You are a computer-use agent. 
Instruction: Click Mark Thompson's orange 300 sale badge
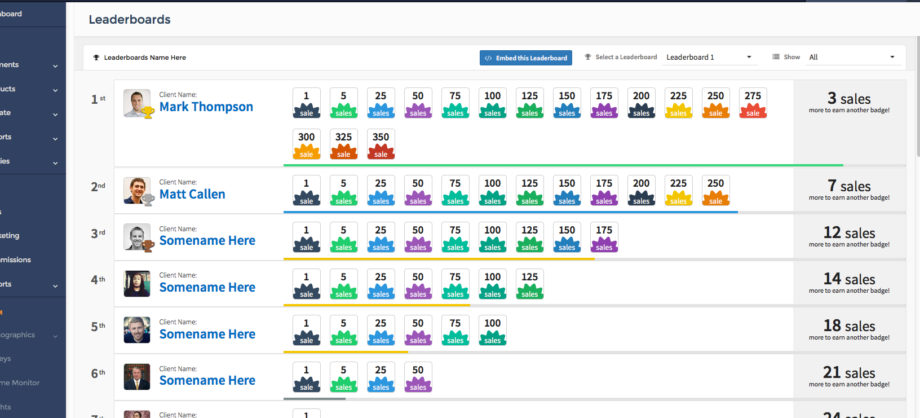pyautogui.click(x=306, y=144)
